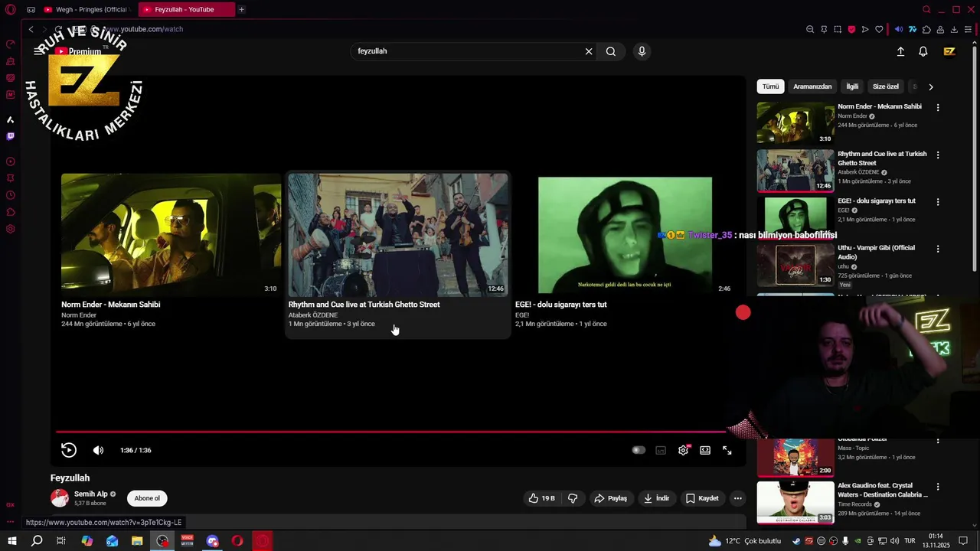Replay the video with the replay button
The image size is (980, 551).
(x=69, y=450)
